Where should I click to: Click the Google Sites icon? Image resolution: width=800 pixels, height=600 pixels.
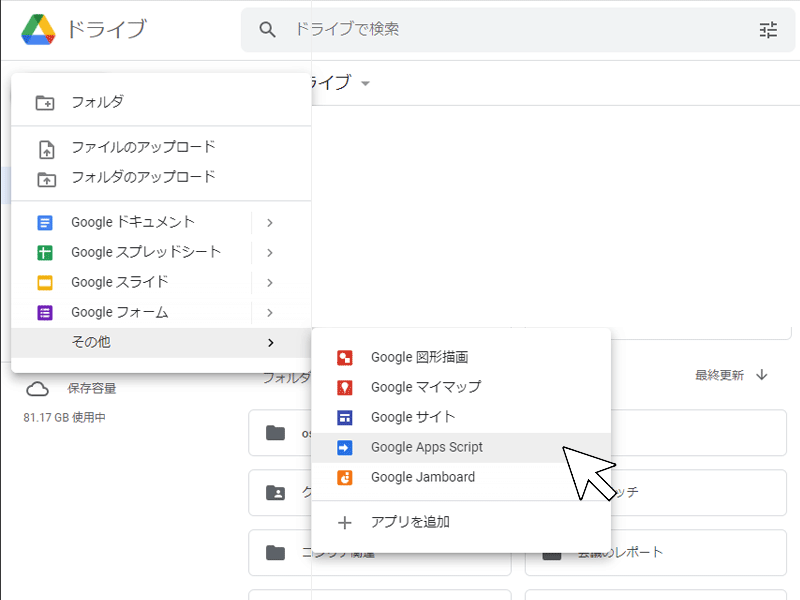point(345,418)
